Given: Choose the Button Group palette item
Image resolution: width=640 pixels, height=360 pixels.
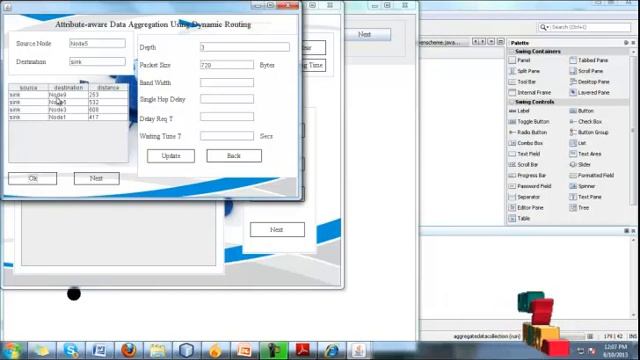Looking at the screenshot, I should 589,133.
